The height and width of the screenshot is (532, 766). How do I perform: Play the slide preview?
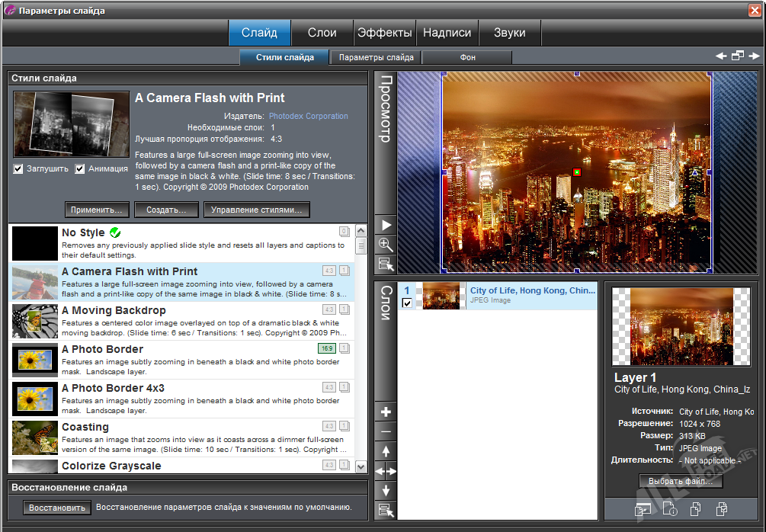click(x=386, y=225)
